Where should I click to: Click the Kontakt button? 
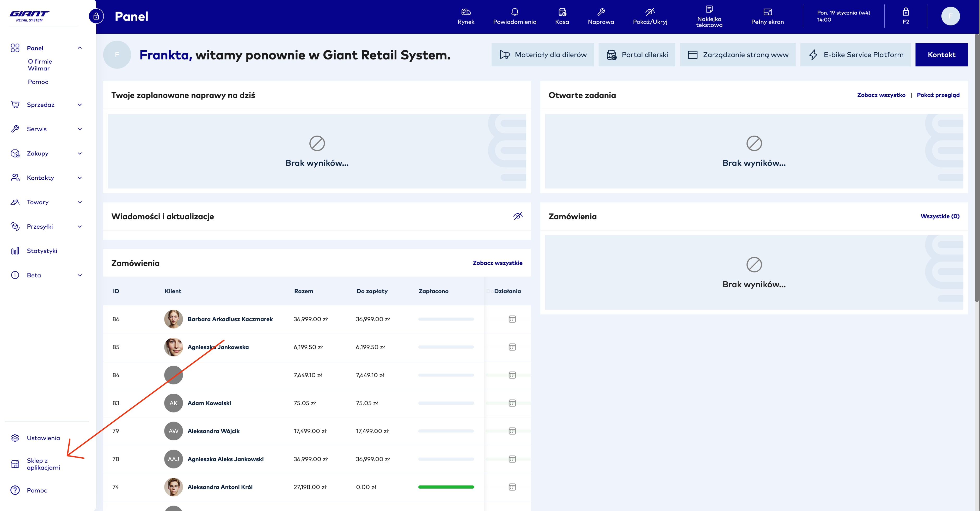tap(941, 54)
